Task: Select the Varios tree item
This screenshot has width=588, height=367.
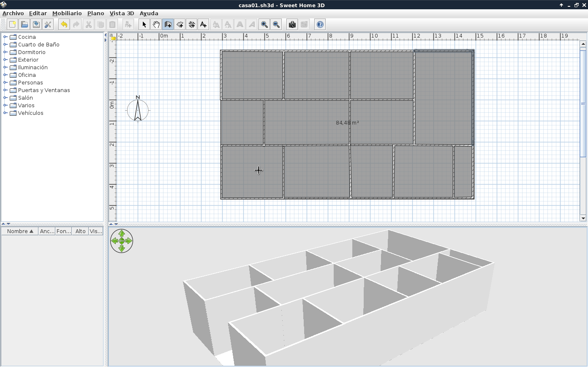Action: 26,105
